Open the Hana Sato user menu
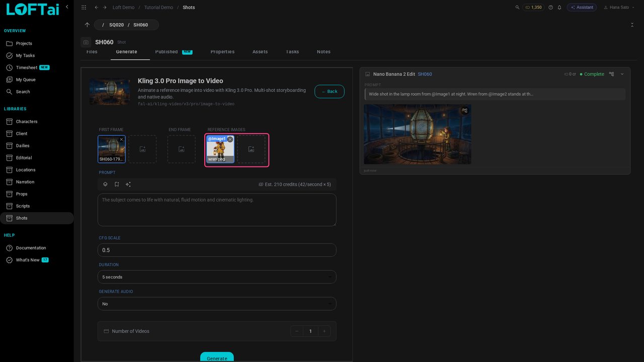Image resolution: width=644 pixels, height=362 pixels. coord(616,8)
